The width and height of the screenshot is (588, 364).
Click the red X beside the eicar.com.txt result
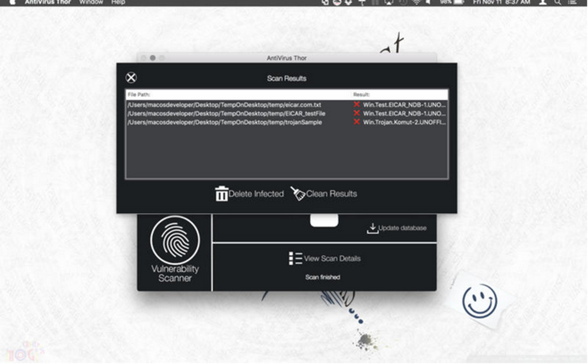[357, 104]
